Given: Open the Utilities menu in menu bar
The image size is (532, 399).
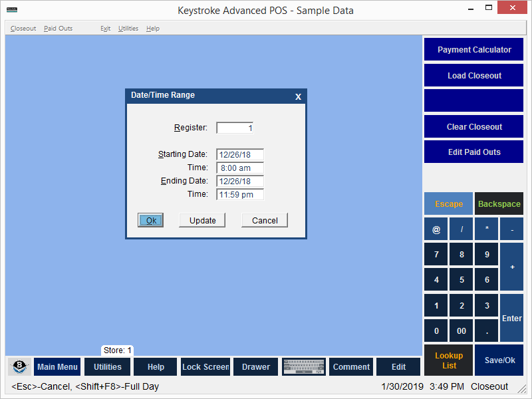Looking at the screenshot, I should 128,29.
